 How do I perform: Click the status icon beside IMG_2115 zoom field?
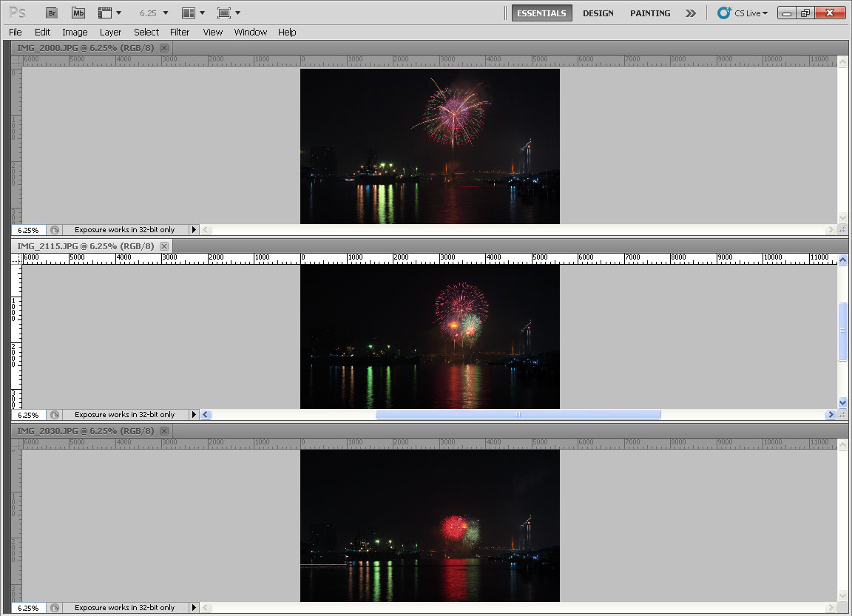pyautogui.click(x=55, y=415)
